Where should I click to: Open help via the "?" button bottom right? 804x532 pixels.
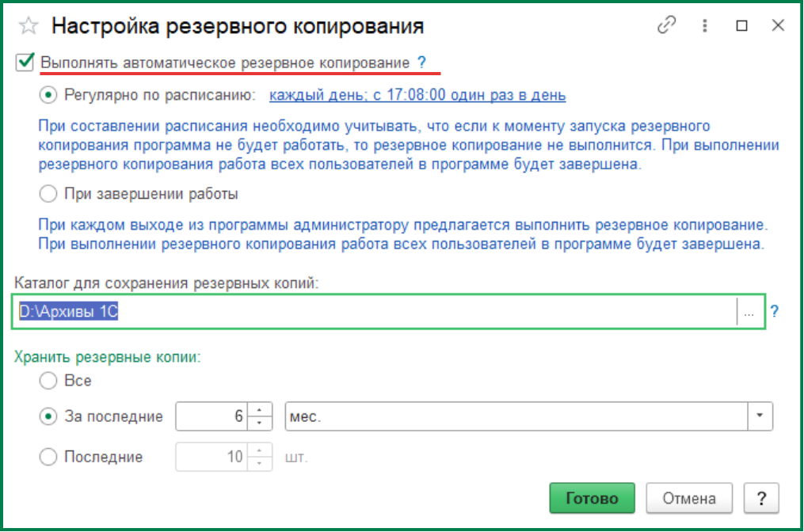(761, 498)
